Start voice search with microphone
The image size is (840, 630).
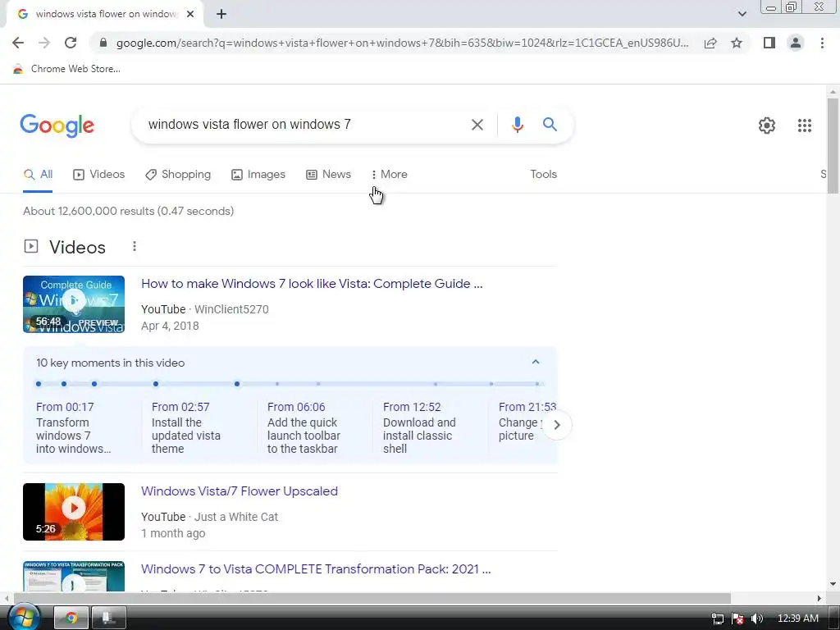[x=517, y=125]
